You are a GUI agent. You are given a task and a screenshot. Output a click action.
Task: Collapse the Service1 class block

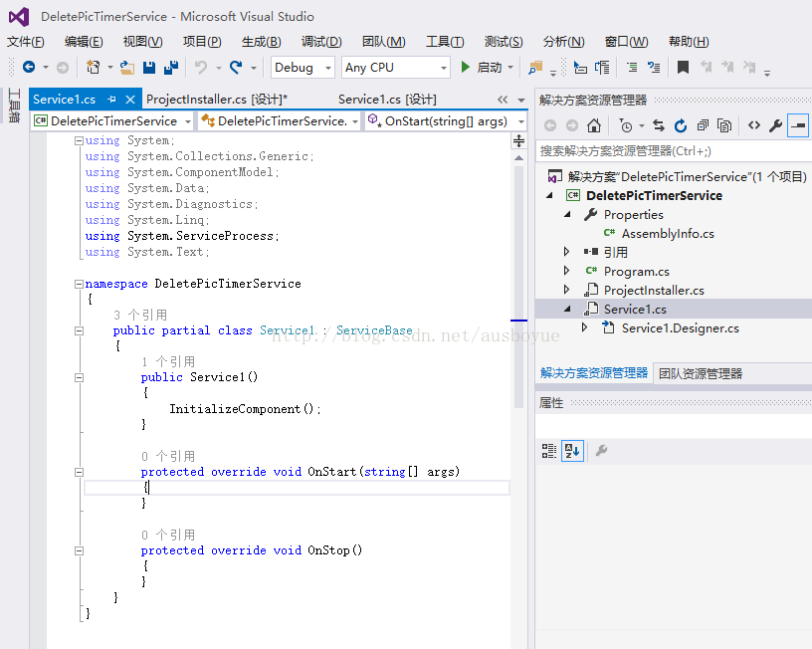(x=79, y=330)
